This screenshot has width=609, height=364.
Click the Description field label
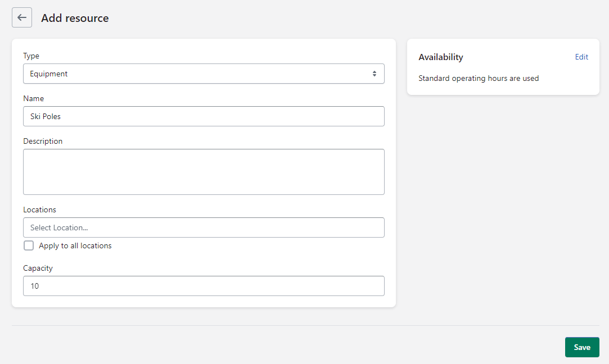[43, 141]
